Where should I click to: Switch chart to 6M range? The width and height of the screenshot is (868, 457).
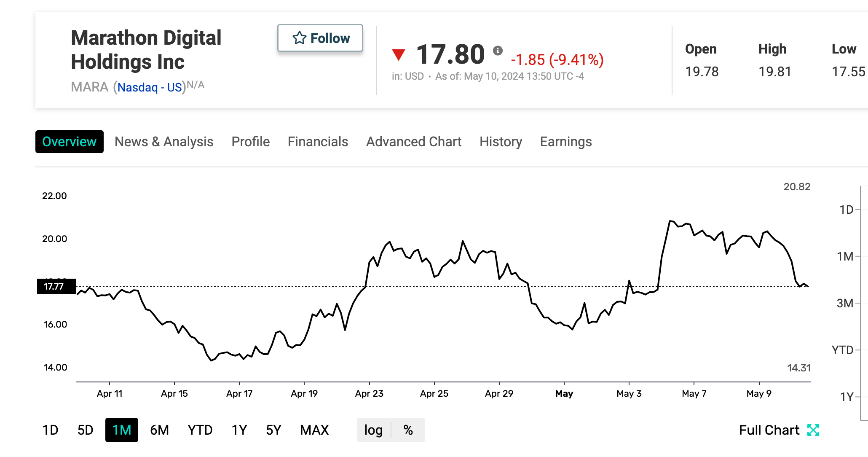(x=159, y=430)
